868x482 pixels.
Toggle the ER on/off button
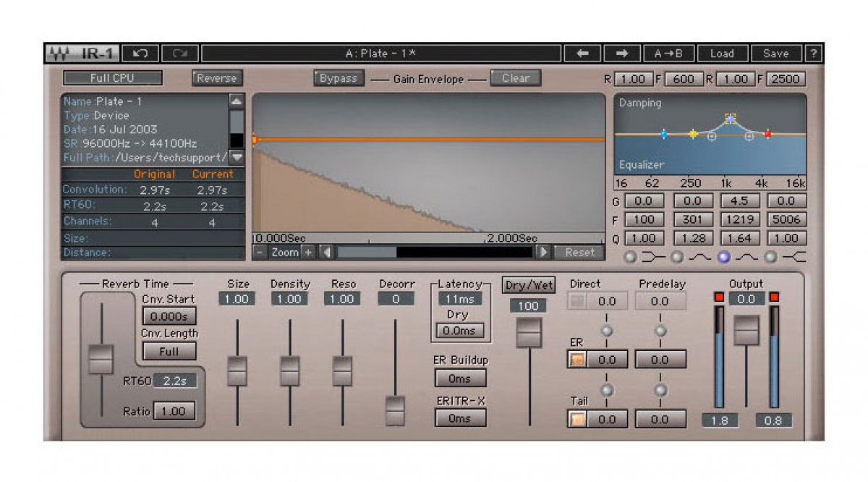click(x=577, y=360)
